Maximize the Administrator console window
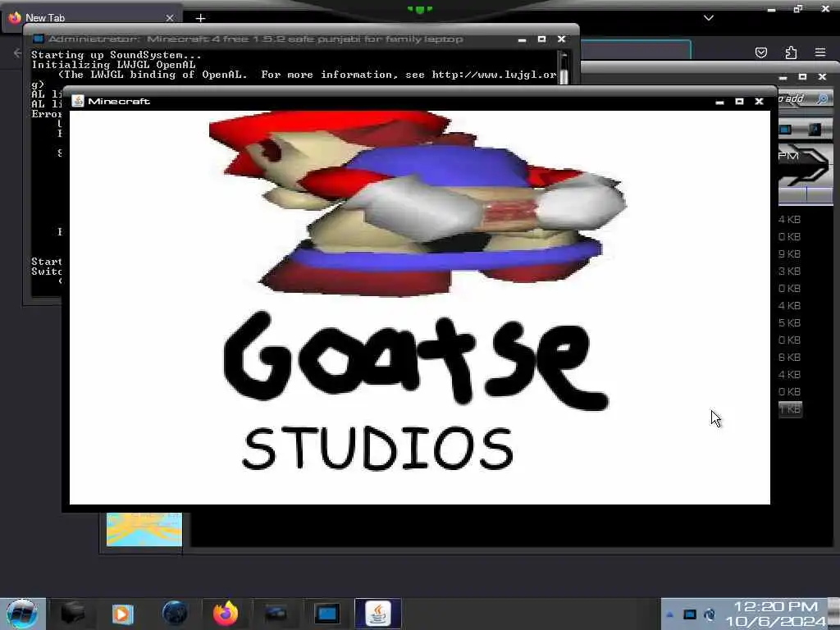Viewport: 840px width, 630px height. 541,39
